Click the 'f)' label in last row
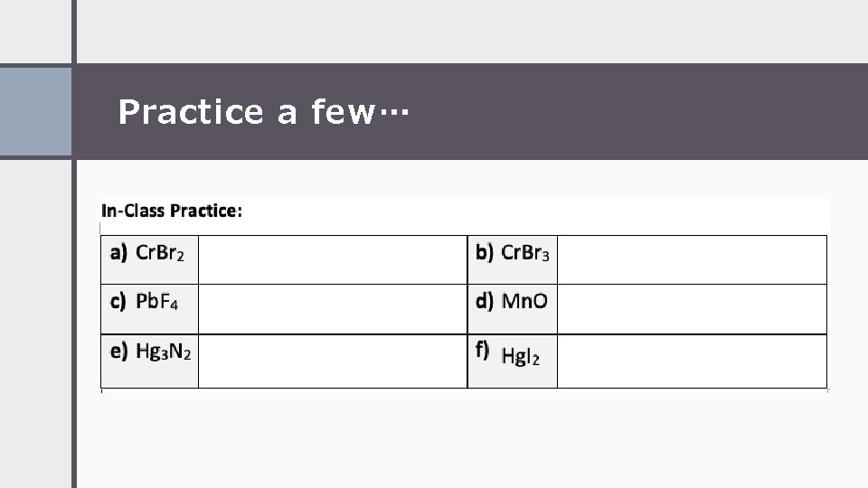Viewport: 868px width, 488px height. pos(482,351)
